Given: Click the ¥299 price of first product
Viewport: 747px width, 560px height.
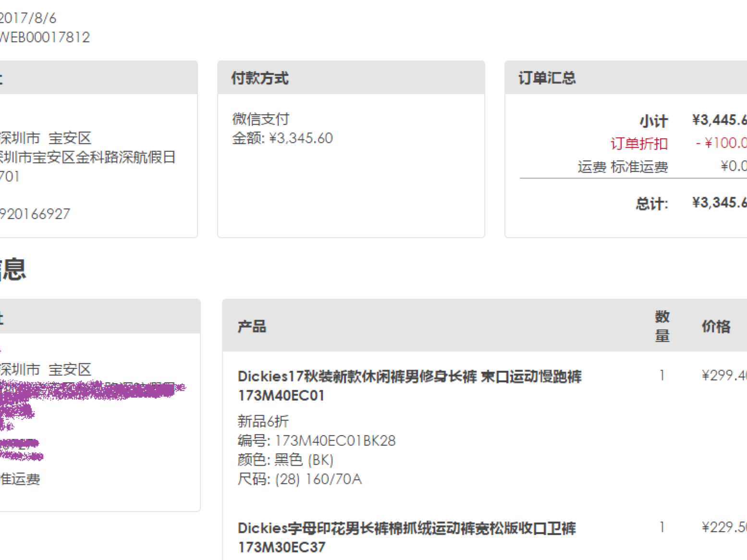Looking at the screenshot, I should point(724,376).
